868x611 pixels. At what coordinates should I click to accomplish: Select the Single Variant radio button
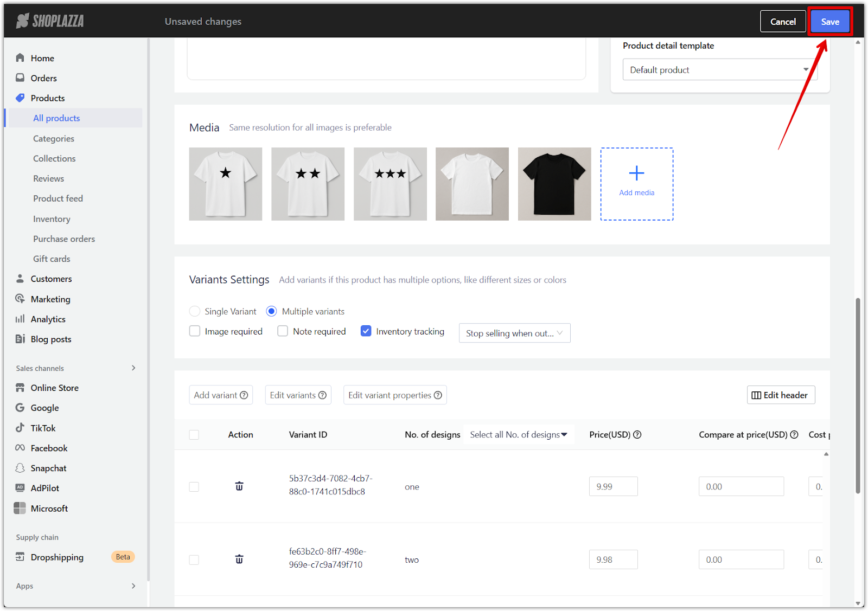click(195, 311)
